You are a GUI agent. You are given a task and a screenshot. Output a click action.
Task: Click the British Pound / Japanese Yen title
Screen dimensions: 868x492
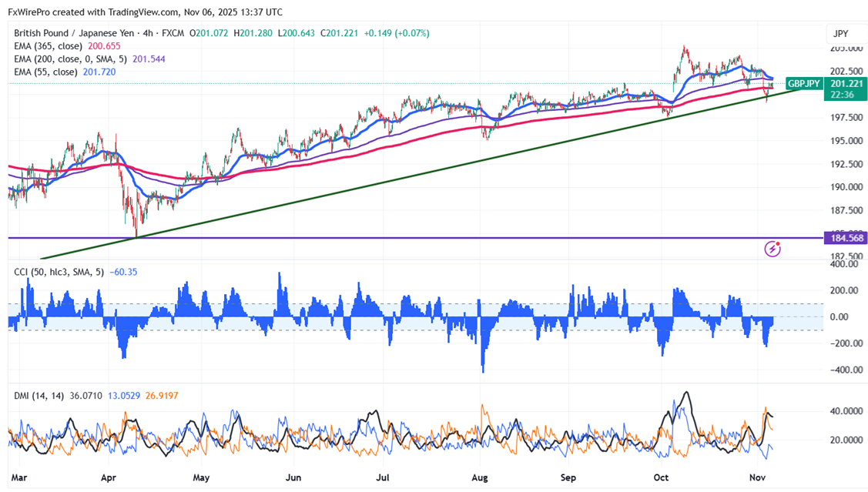click(x=74, y=33)
